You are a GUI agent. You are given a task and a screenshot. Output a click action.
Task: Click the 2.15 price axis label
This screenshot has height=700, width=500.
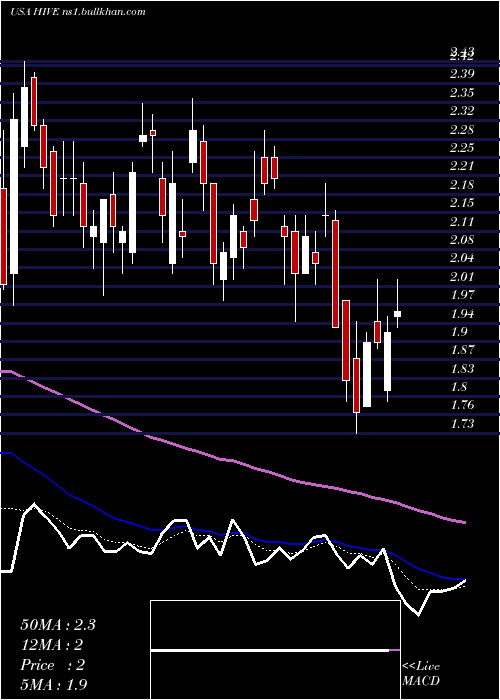click(462, 203)
